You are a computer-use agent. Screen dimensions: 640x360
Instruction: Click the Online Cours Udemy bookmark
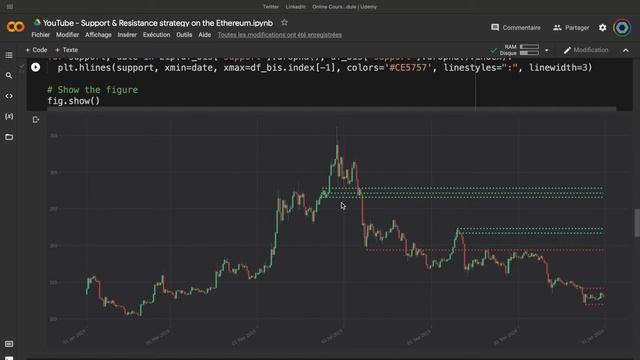click(x=344, y=7)
